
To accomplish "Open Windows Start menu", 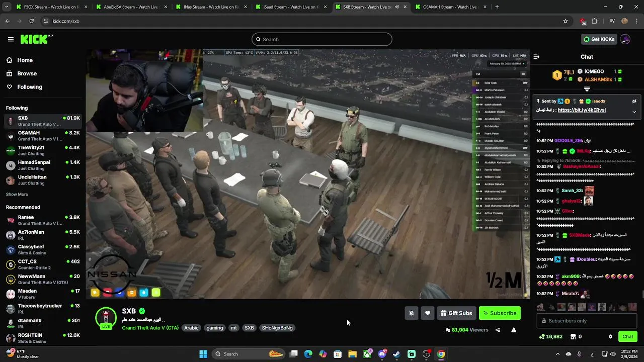I will (203, 354).
